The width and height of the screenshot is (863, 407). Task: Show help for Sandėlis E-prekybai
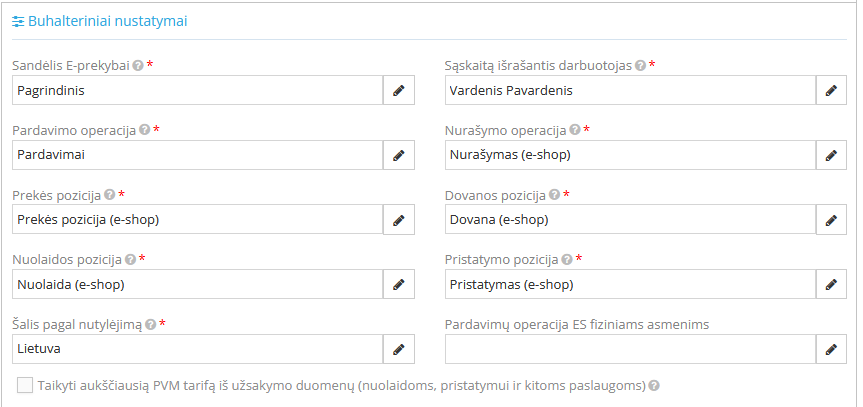point(137,65)
